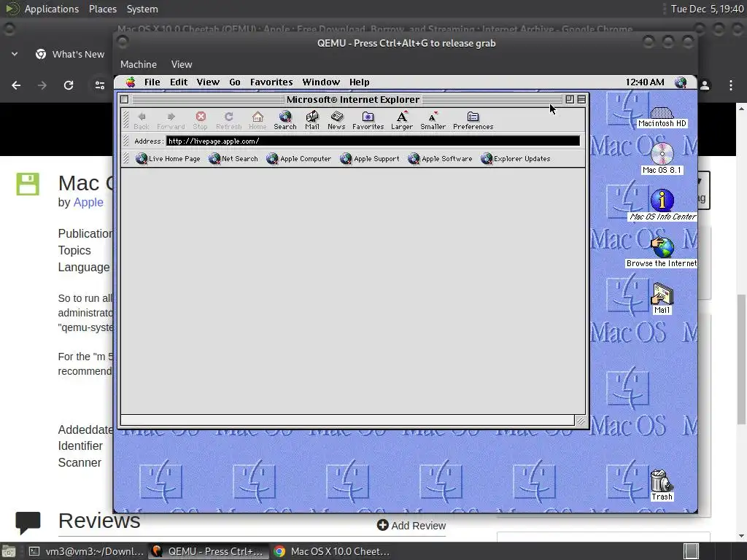The height and width of the screenshot is (560, 747).
Task: Open the Search toolbar button
Action: click(x=285, y=120)
